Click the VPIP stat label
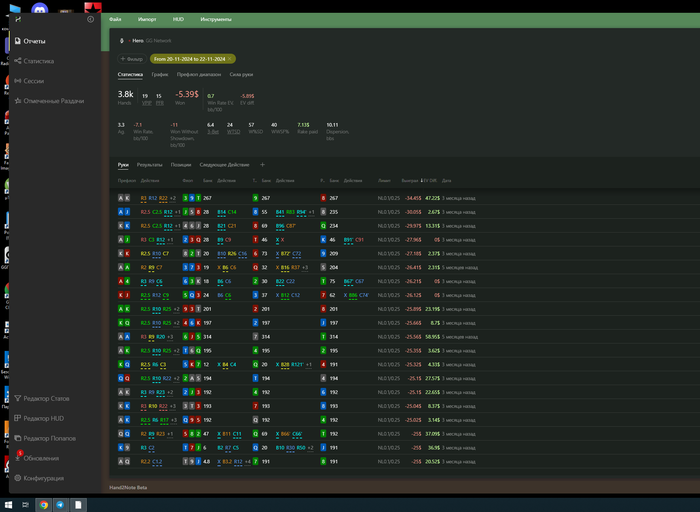Viewport: 700px width, 512px height. tap(146, 103)
